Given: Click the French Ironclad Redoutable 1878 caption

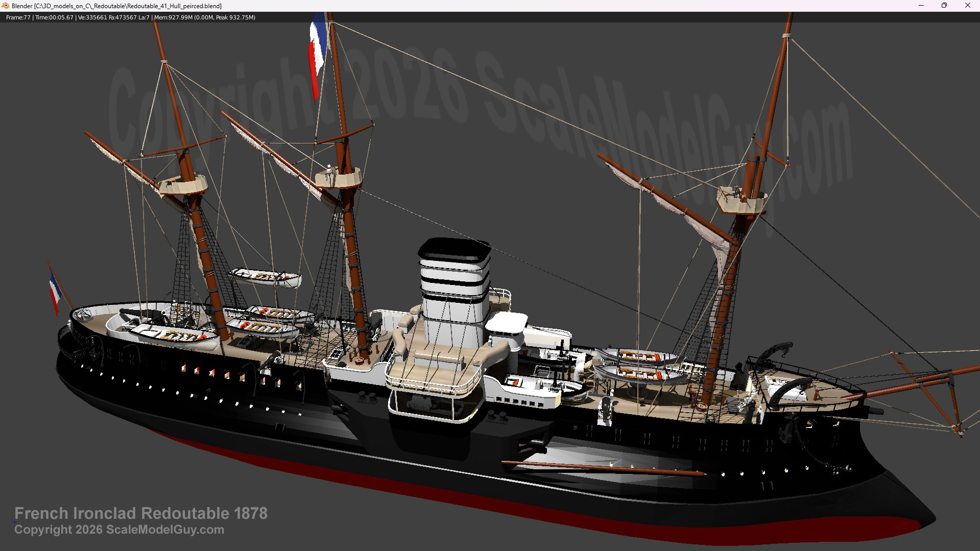Looking at the screenshot, I should pyautogui.click(x=141, y=513).
